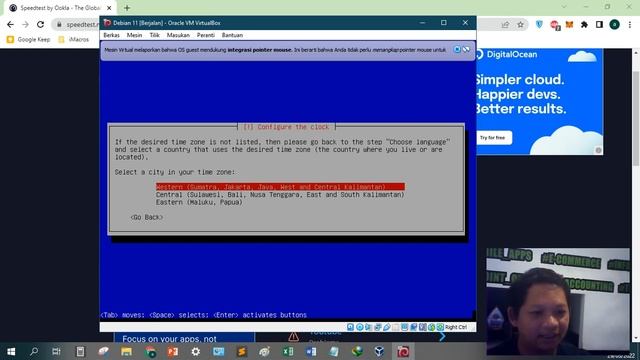Open the Bantuan menu in VirtualBox
The image size is (640, 360).
(232, 35)
